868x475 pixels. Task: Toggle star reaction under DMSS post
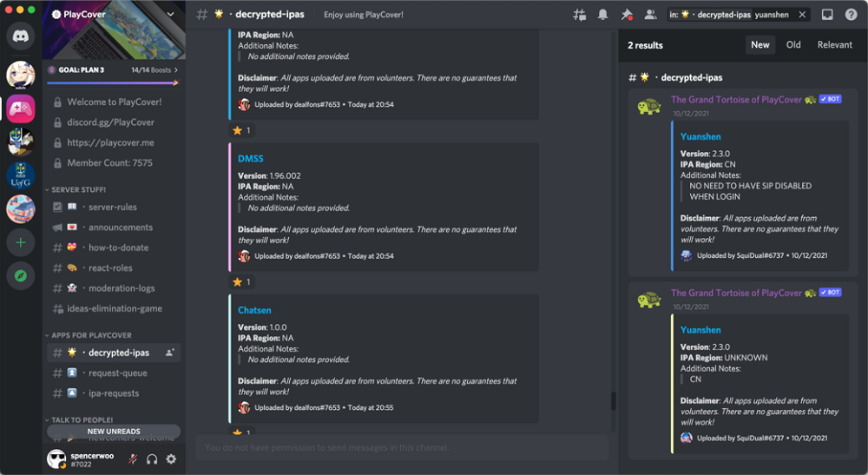coord(242,282)
